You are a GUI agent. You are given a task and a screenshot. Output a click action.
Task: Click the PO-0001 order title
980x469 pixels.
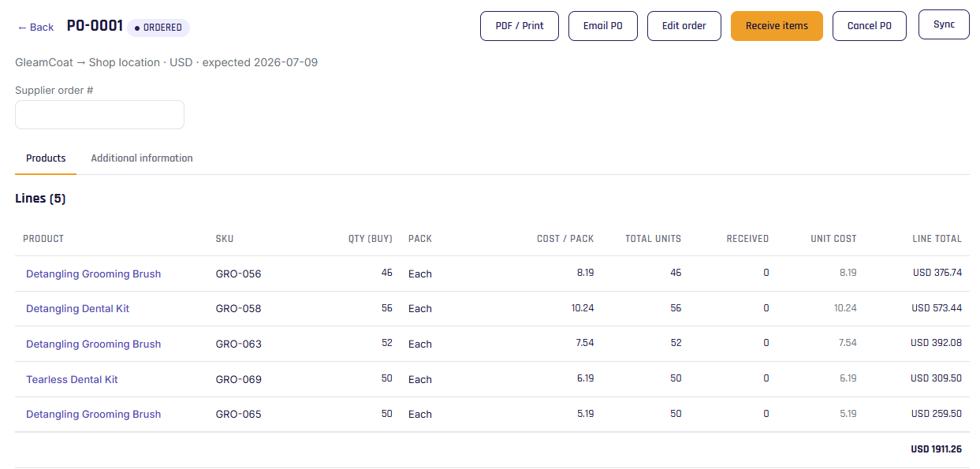(x=95, y=26)
